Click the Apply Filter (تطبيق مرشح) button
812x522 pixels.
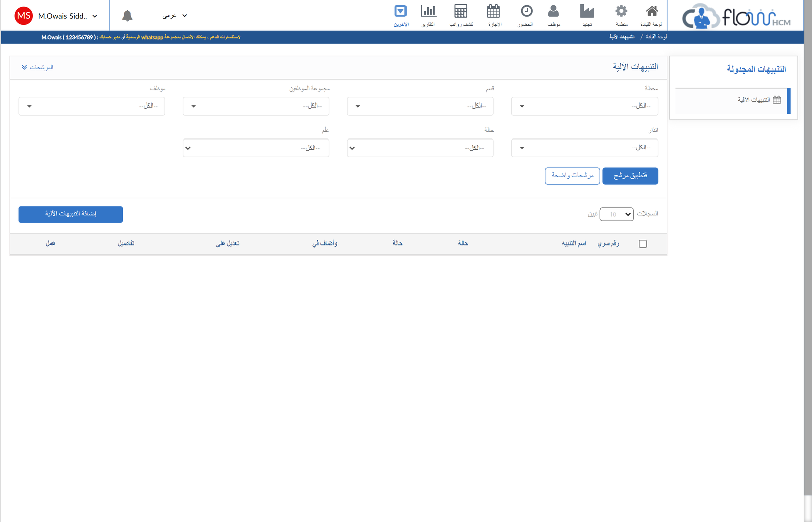(630, 176)
